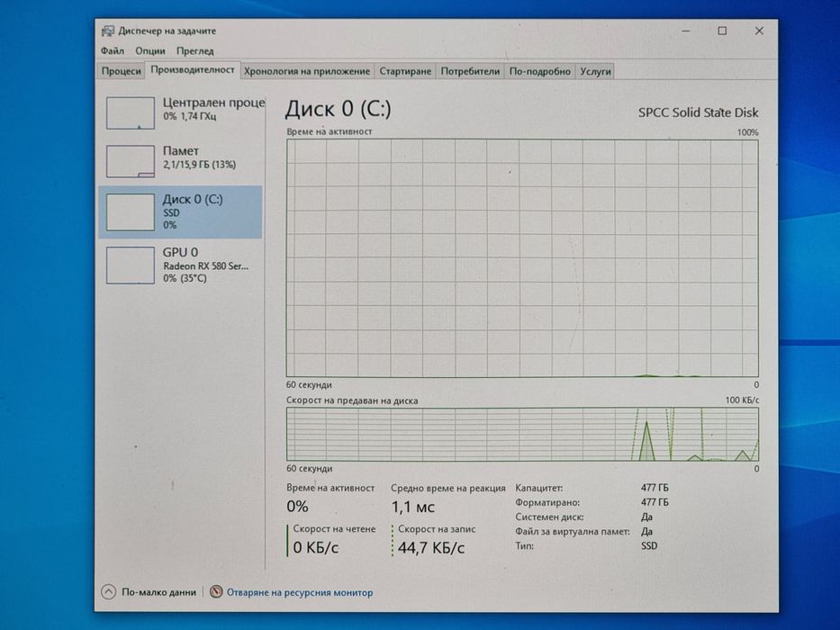Click the 1,1 мс response time value
The height and width of the screenshot is (630, 840).
point(412,507)
